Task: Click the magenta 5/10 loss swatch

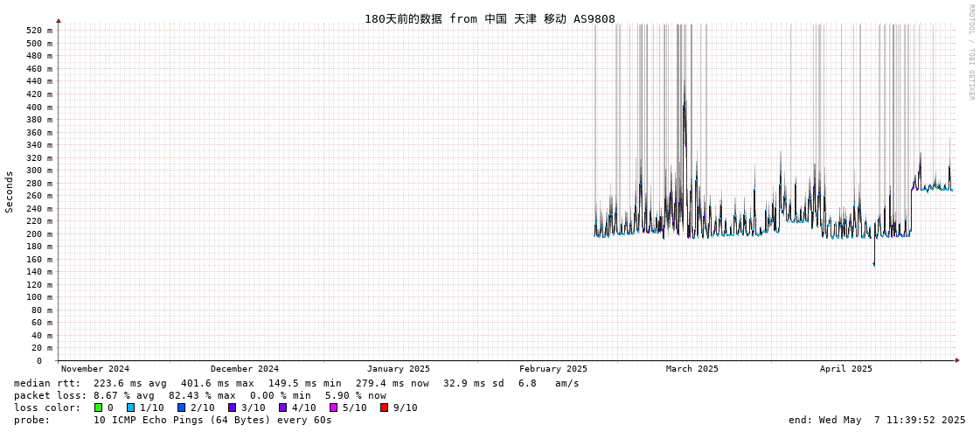Action: [x=333, y=408]
